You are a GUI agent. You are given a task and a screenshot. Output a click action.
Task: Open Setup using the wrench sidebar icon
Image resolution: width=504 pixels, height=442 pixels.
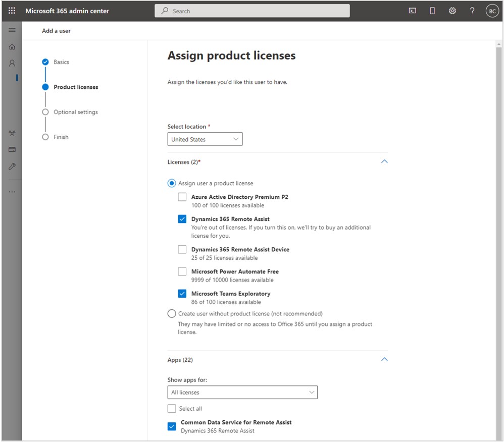click(12, 167)
